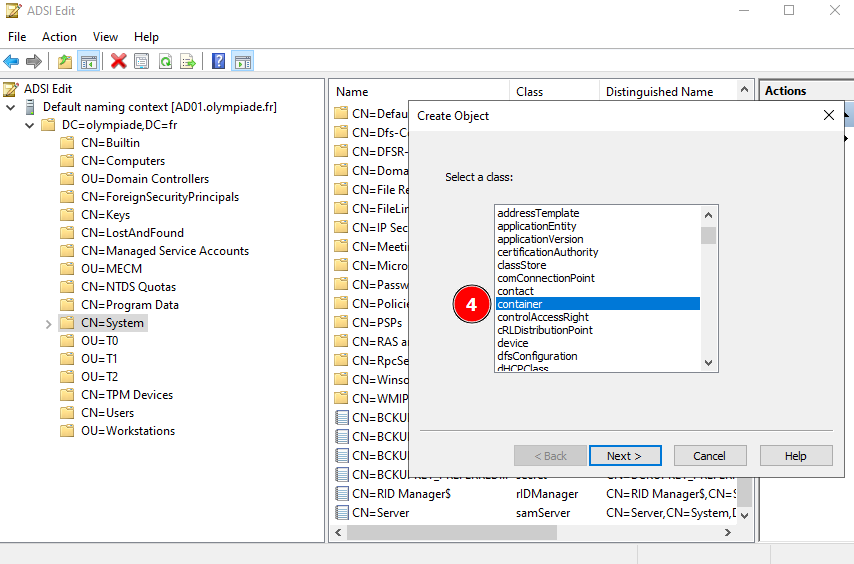The height and width of the screenshot is (564, 854).
Task: Click the Up one level toolbar icon
Action: pos(65,62)
